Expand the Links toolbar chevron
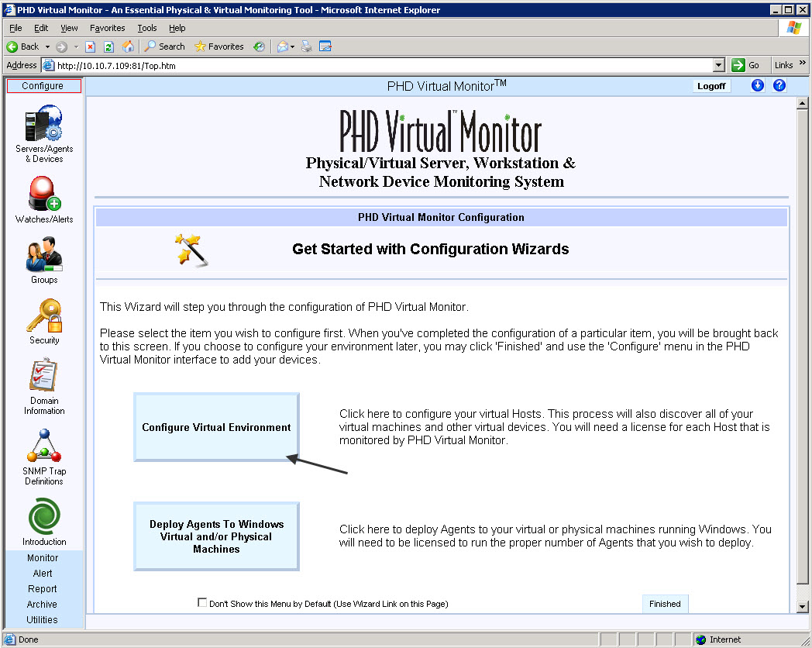The height and width of the screenshot is (648, 812). [803, 63]
